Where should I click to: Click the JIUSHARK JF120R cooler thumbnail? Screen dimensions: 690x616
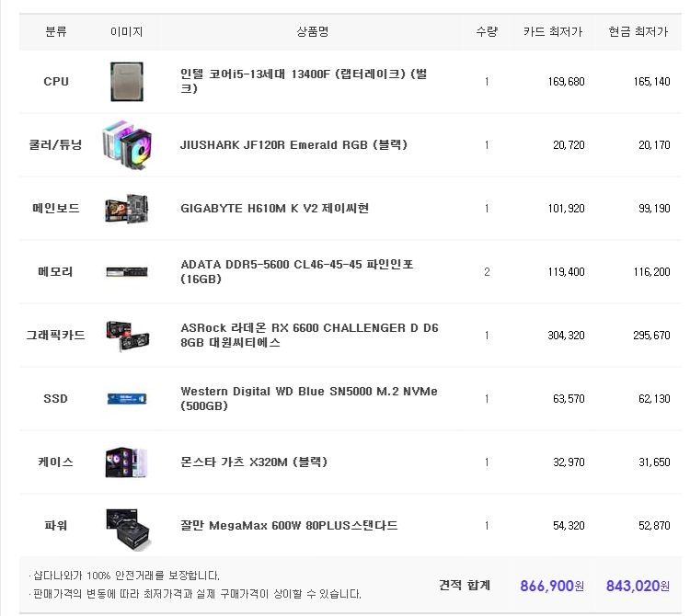(x=127, y=145)
